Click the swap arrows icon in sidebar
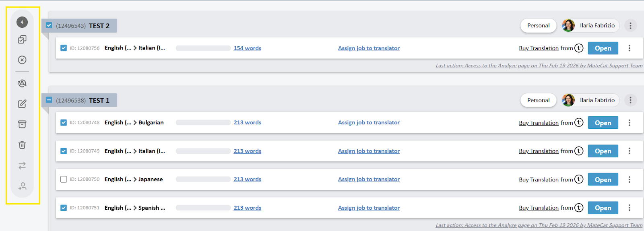This screenshot has width=644, height=231. pos(22,165)
